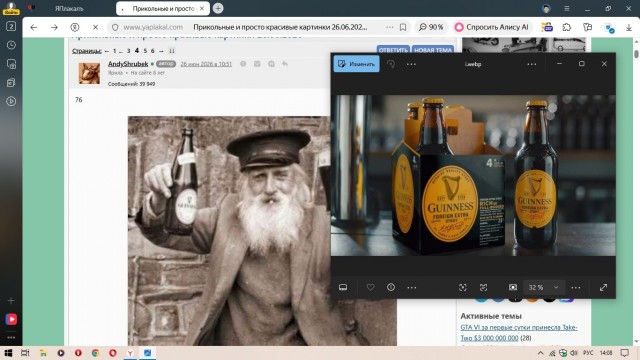The image size is (640, 360).
Task: Open the address bar three-dot options
Action: 389,27
